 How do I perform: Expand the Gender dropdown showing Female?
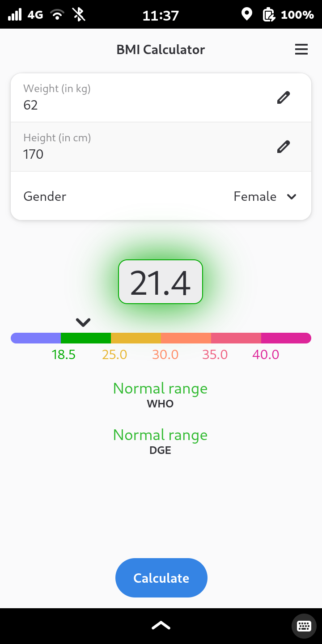(x=161, y=196)
